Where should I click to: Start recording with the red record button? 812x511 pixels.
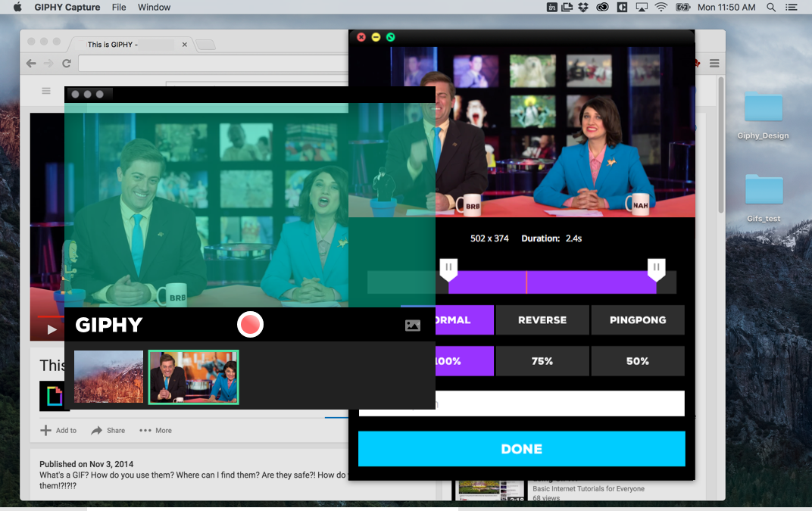click(x=250, y=325)
